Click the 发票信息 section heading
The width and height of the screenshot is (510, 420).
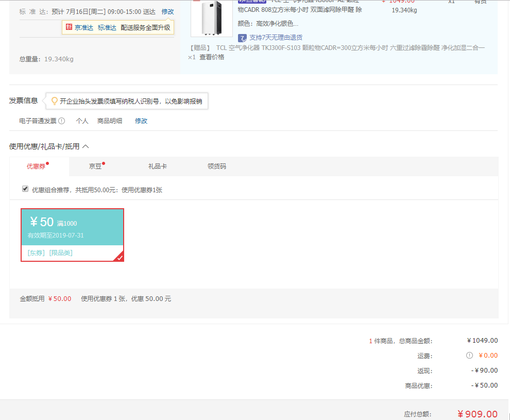pyautogui.click(x=23, y=100)
